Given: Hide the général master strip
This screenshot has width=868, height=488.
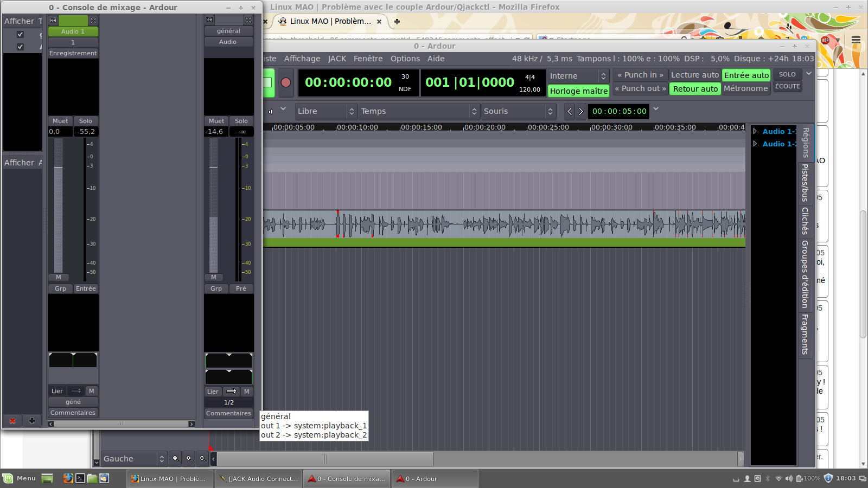Looking at the screenshot, I should coord(248,20).
